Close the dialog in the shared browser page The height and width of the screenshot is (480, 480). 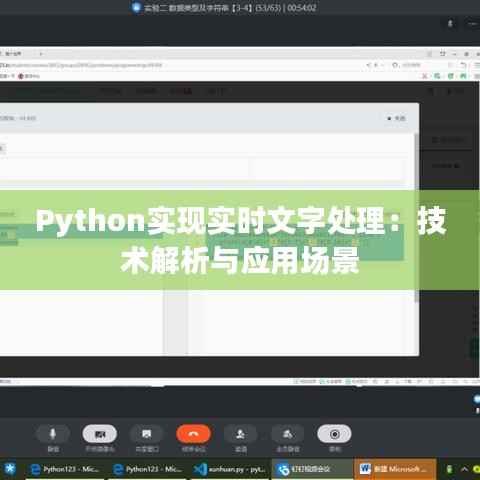point(397,118)
